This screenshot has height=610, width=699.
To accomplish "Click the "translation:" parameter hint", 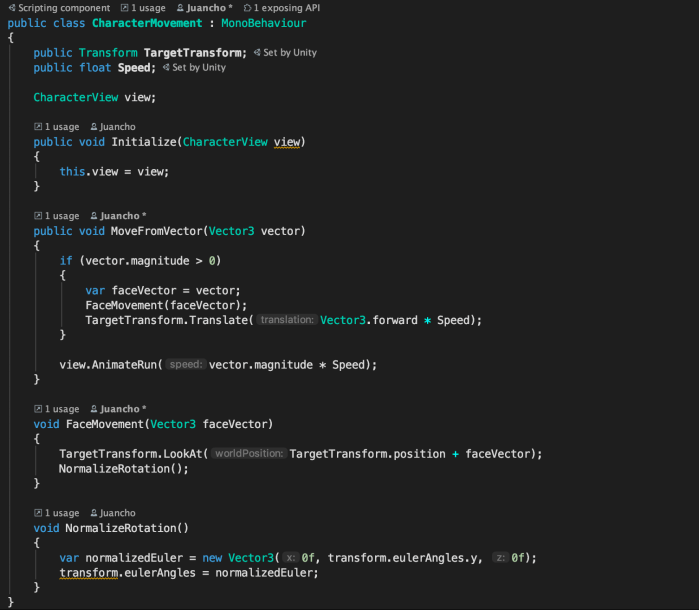I will pyautogui.click(x=287, y=320).
